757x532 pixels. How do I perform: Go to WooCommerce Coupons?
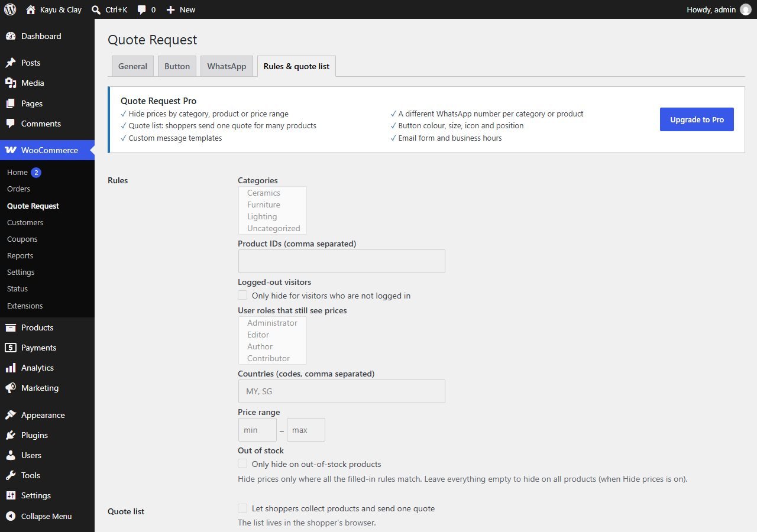coord(22,239)
